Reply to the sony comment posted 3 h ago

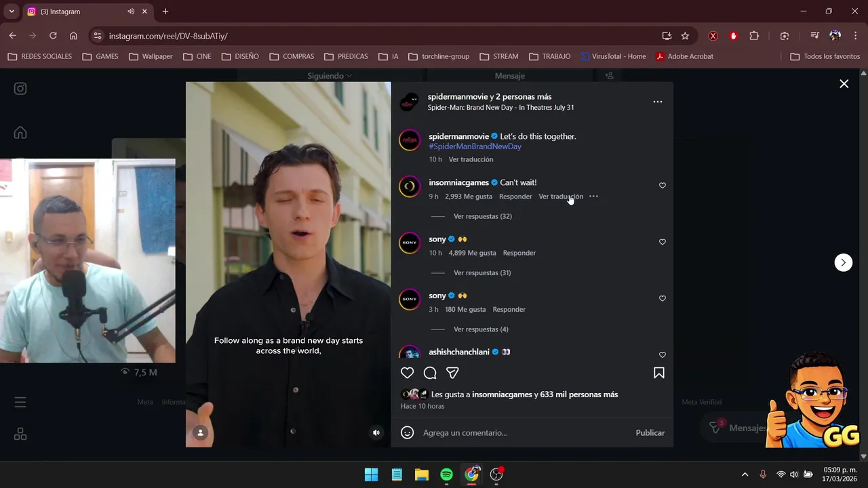click(x=509, y=309)
